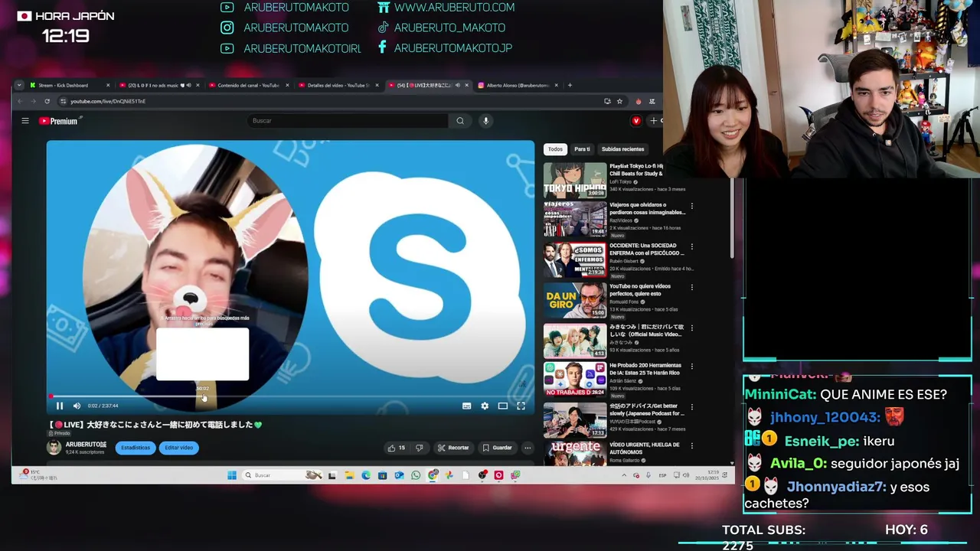Open options menu for YouTube no quiere video
The image size is (980, 551).
(x=692, y=288)
